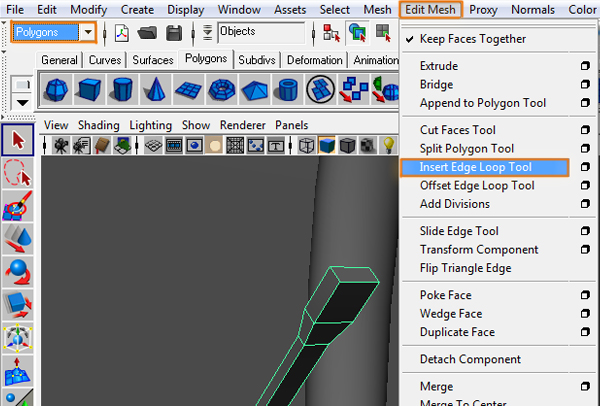Toggle the Film Gate display
Viewport: 600px width, 406px height.
coord(174,146)
